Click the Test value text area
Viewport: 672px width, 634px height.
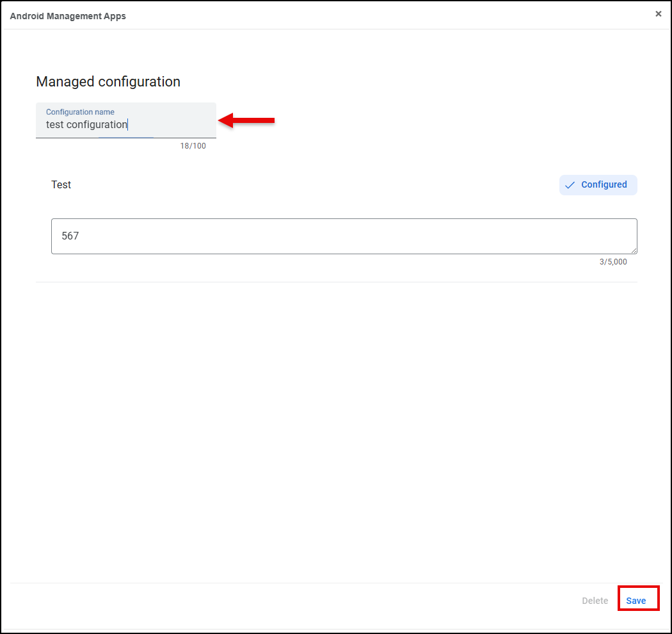pyautogui.click(x=344, y=236)
